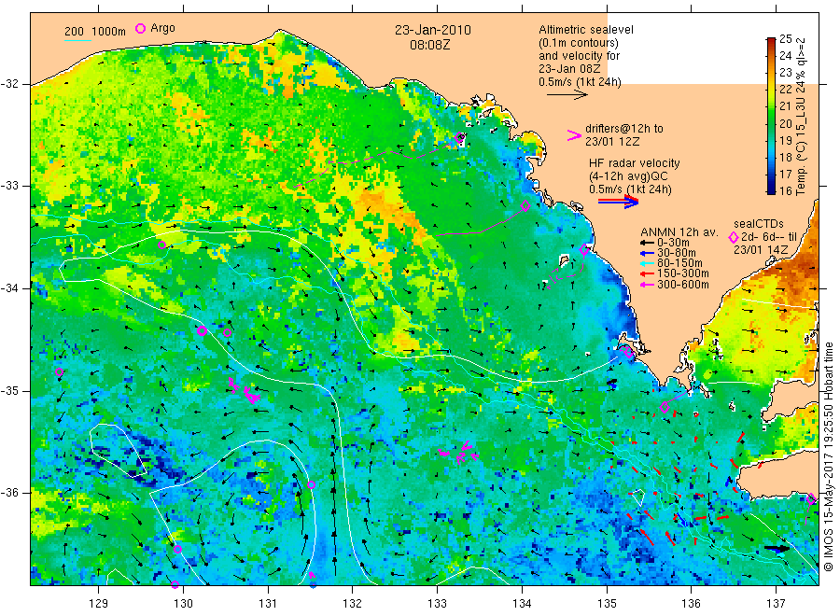Click the magenta drifters arrowhead legend symbol
The width and height of the screenshot is (840, 616).
pos(574,135)
